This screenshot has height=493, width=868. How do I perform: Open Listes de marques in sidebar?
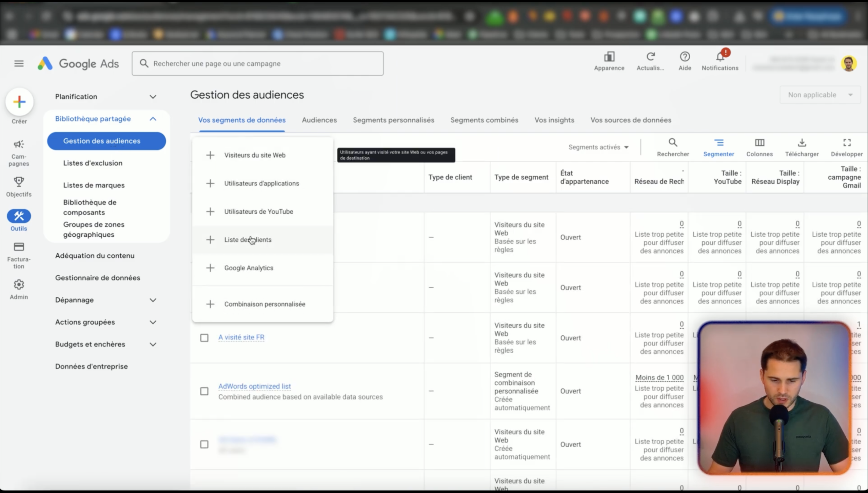94,185
